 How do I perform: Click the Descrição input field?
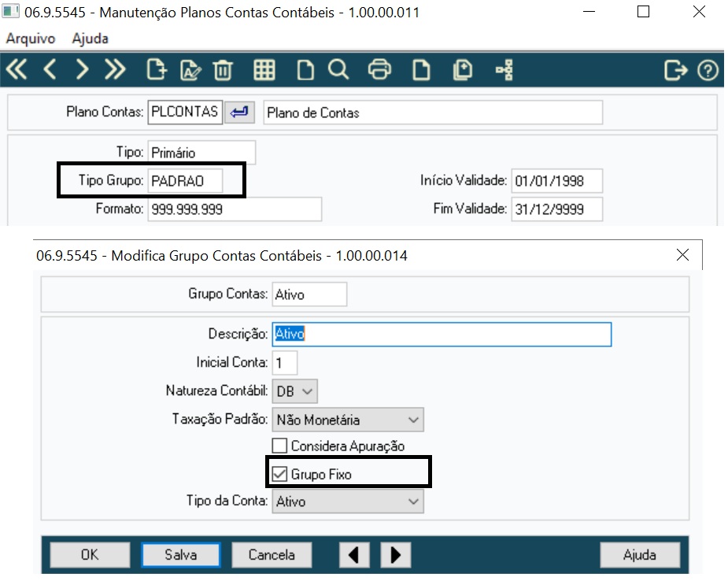coord(442,335)
